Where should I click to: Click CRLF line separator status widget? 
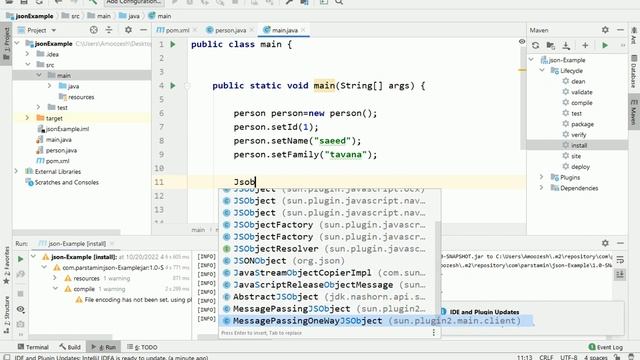click(x=546, y=357)
